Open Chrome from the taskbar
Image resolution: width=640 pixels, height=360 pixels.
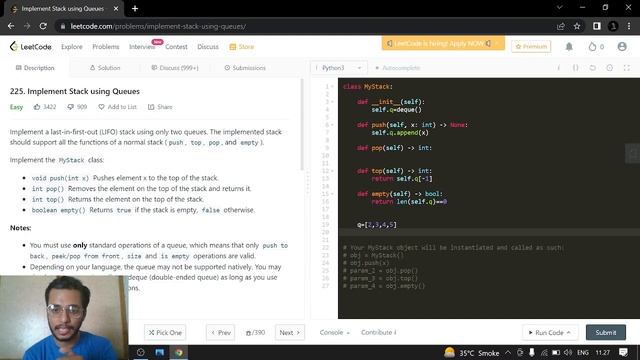pos(179,352)
